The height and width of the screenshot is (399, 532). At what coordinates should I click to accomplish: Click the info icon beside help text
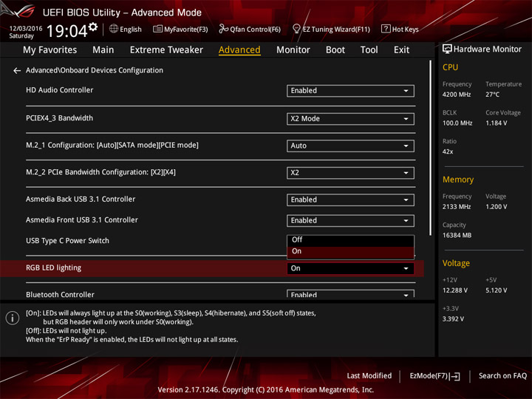pos(13,318)
